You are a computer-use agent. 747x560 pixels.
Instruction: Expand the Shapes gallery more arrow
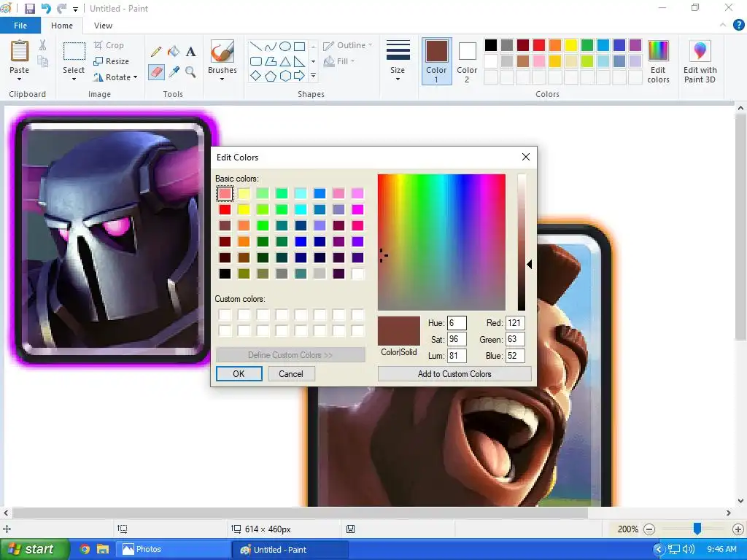[313, 76]
